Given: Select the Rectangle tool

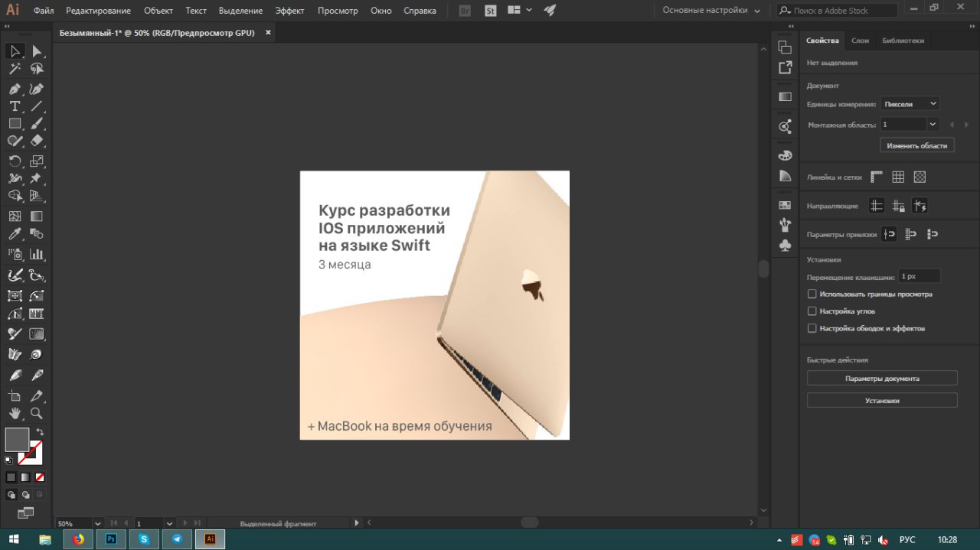Looking at the screenshot, I should pos(15,124).
